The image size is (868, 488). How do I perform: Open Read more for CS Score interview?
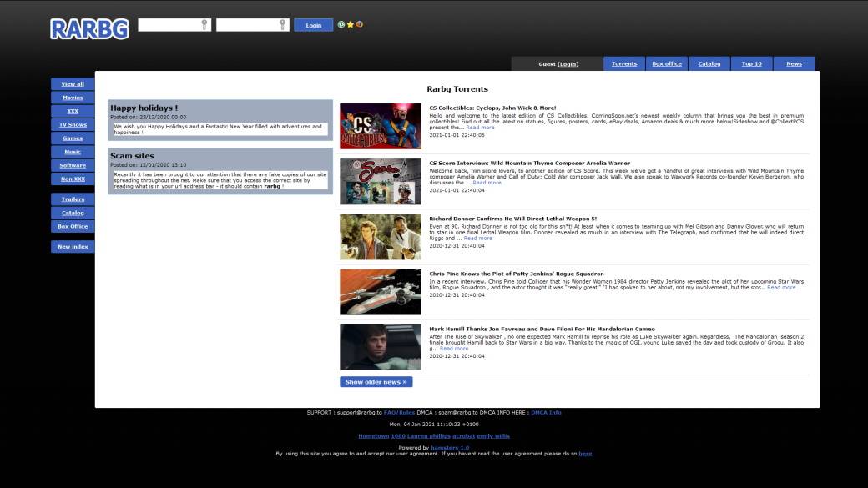click(487, 183)
